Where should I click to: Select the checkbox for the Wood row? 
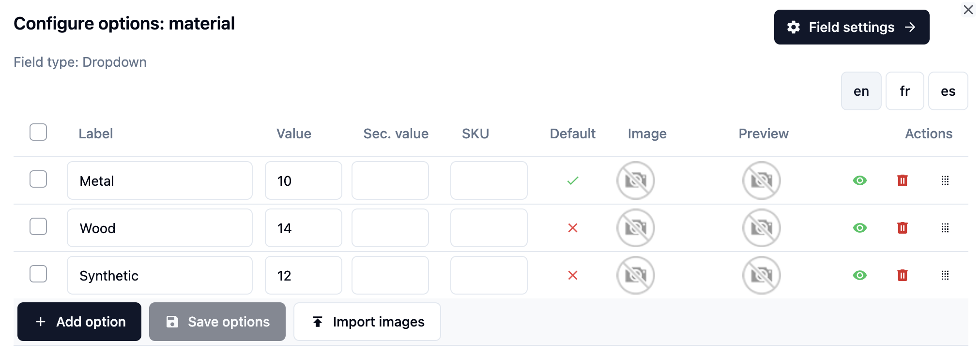pyautogui.click(x=38, y=226)
